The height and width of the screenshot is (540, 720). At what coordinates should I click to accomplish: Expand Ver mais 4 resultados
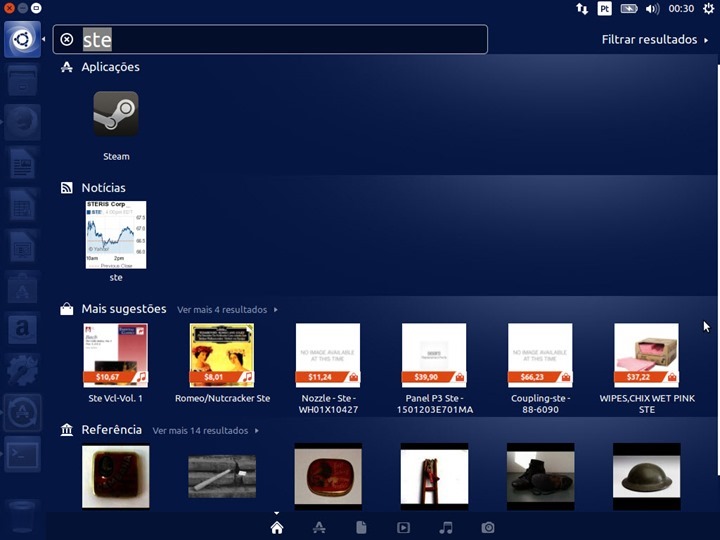(x=227, y=309)
